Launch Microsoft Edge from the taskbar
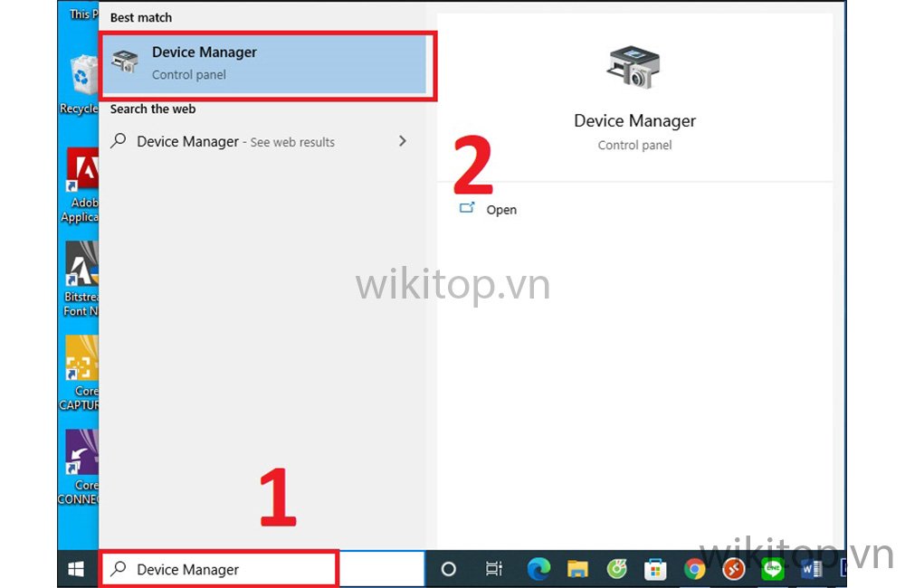The height and width of the screenshot is (588, 905). pyautogui.click(x=538, y=569)
